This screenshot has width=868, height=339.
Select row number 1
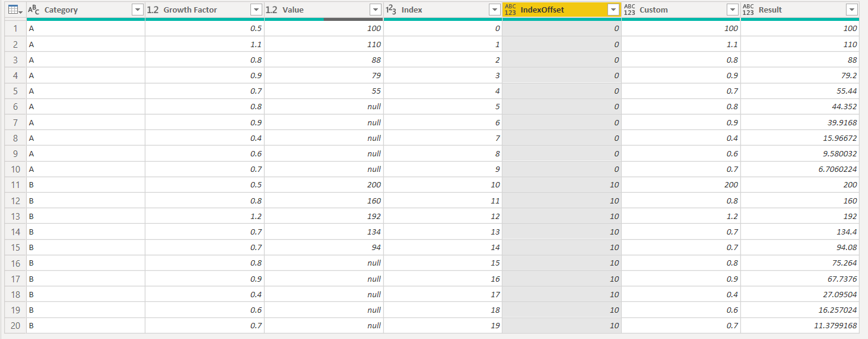coord(15,29)
